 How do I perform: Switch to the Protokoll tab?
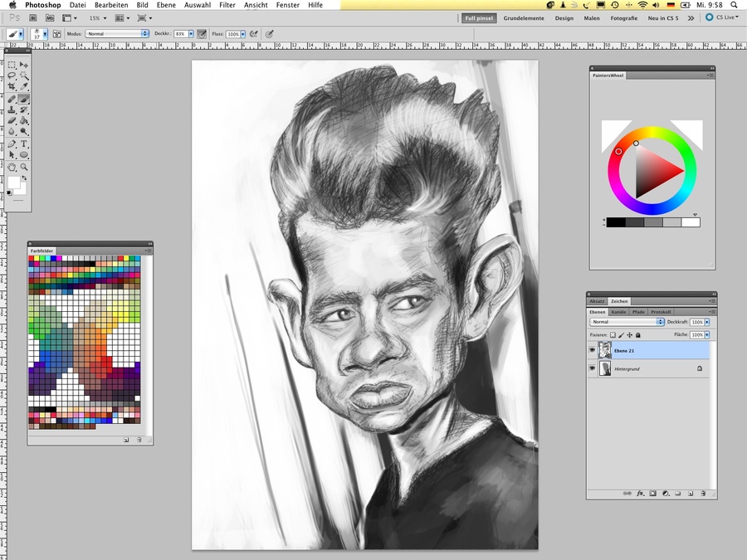tap(661, 312)
